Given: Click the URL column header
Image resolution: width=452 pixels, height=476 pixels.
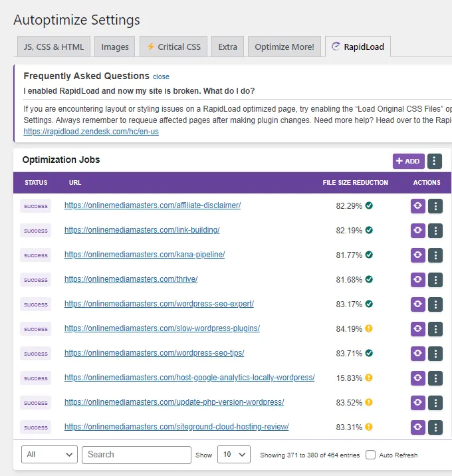Looking at the screenshot, I should 75,182.
